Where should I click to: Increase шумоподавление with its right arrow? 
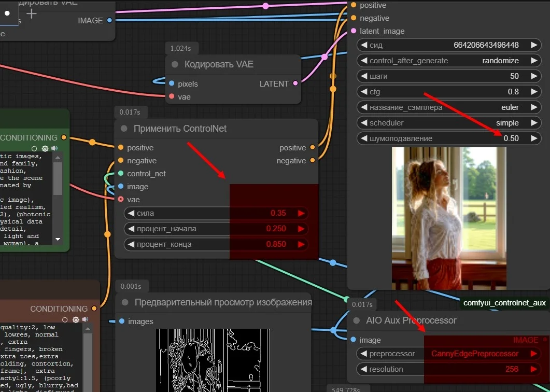[x=534, y=138]
